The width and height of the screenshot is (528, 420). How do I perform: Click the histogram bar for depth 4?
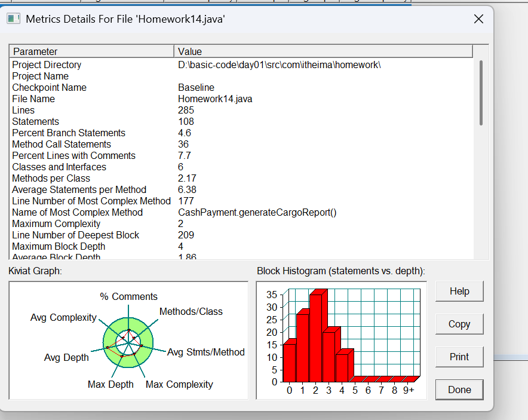[x=342, y=367]
